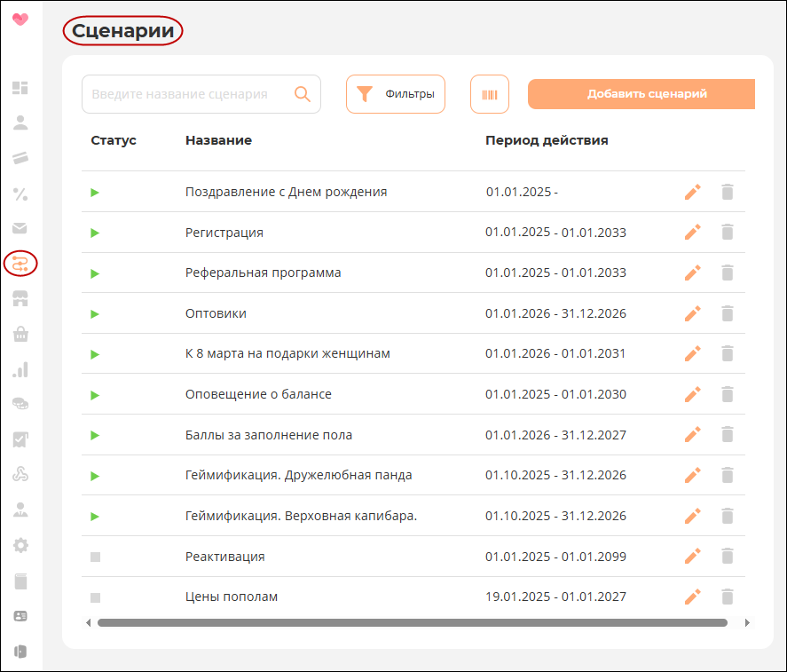
Task: Click the scenario name search field
Action: click(201, 94)
